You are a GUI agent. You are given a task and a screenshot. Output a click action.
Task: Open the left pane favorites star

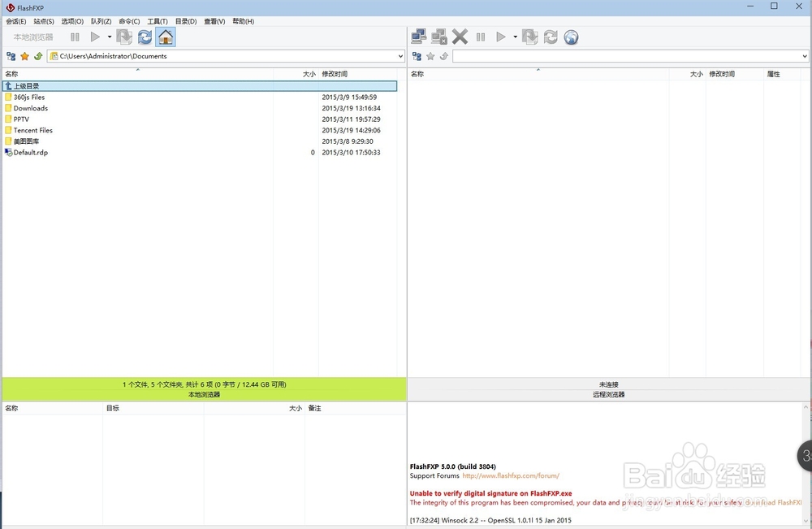(24, 56)
